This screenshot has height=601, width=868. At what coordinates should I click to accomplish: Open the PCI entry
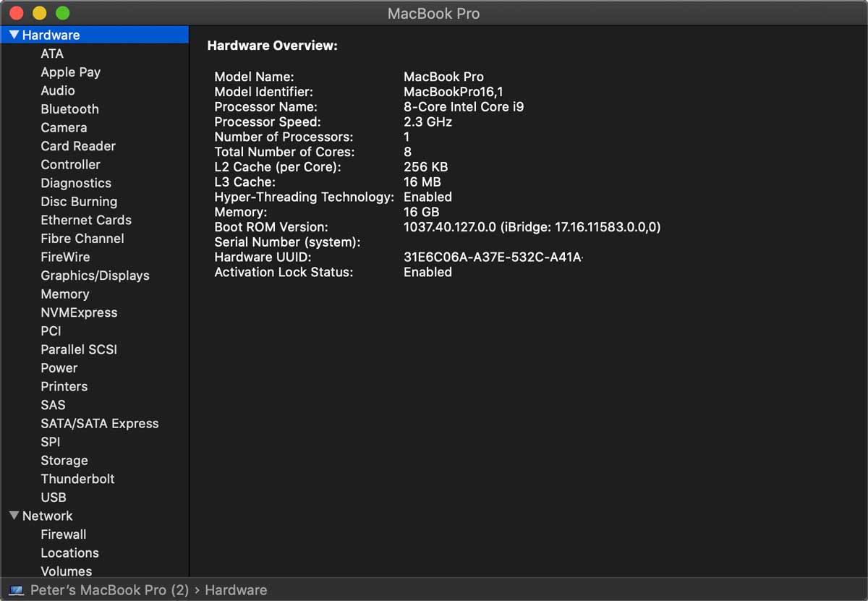(51, 331)
